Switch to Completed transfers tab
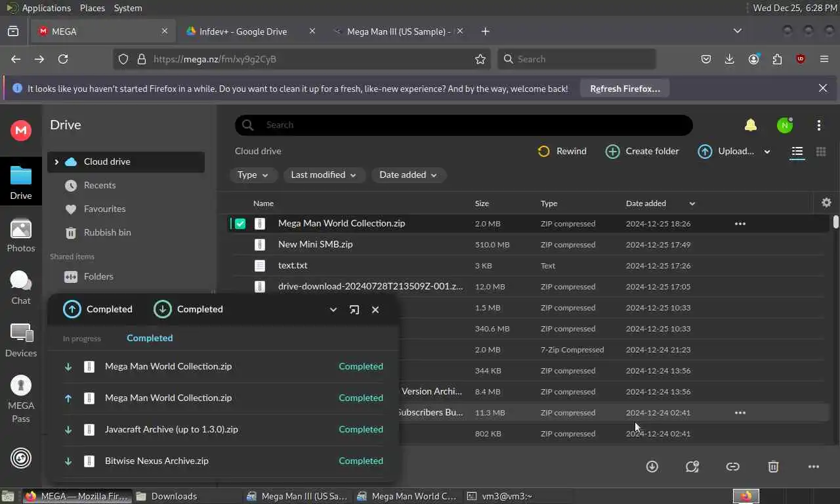The width and height of the screenshot is (840, 504). pyautogui.click(x=150, y=338)
